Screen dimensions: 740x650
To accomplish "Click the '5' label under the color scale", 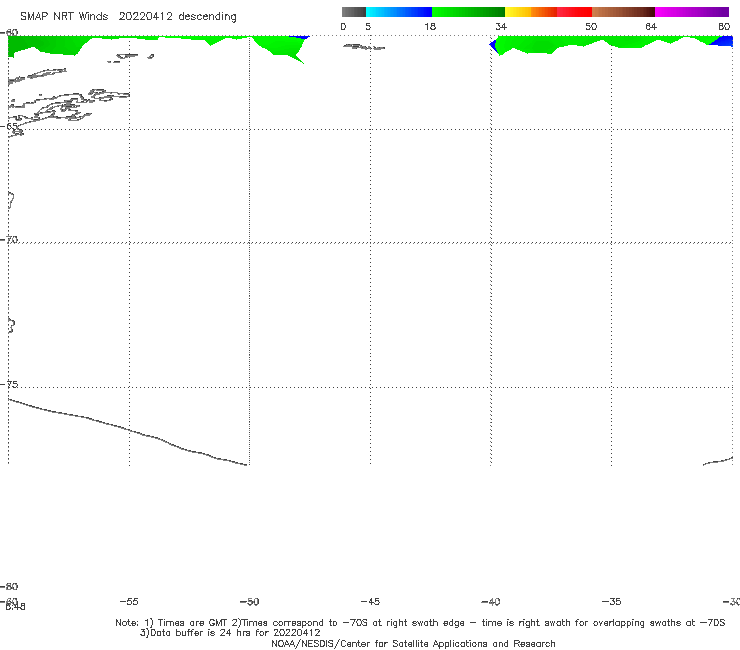I will pyautogui.click(x=368, y=26).
